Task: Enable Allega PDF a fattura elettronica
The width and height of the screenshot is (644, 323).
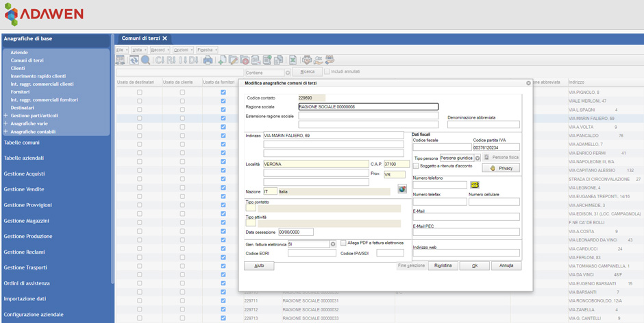Action: tap(343, 243)
